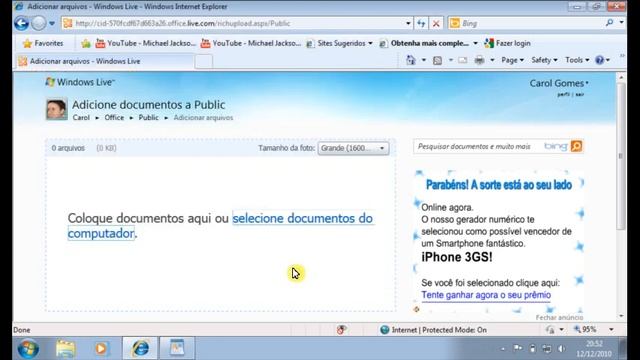Click the Refresh page icon

pyautogui.click(x=421, y=23)
